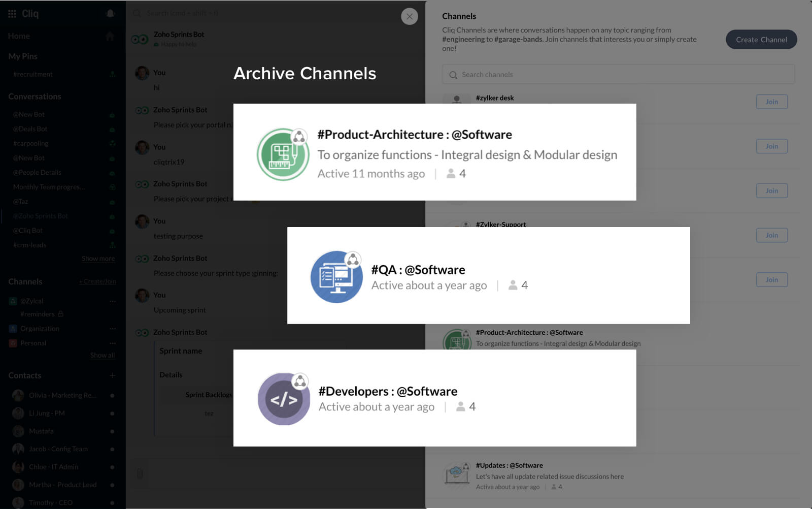Click the status icon beside @Taz
Viewport: 812px width, 509px height.
112,202
